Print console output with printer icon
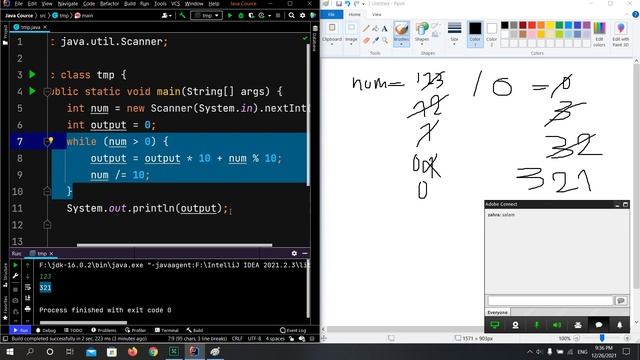This screenshot has width=640, height=360. click(28, 309)
